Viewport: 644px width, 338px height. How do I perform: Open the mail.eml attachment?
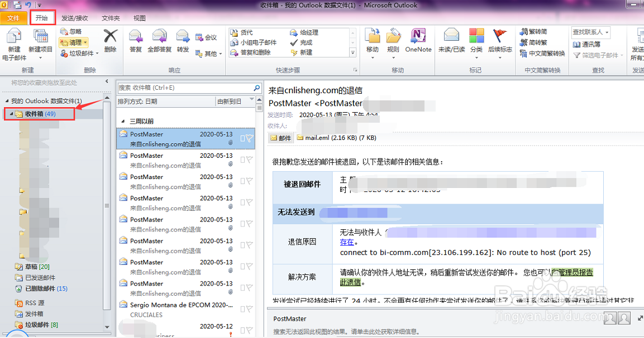click(336, 138)
